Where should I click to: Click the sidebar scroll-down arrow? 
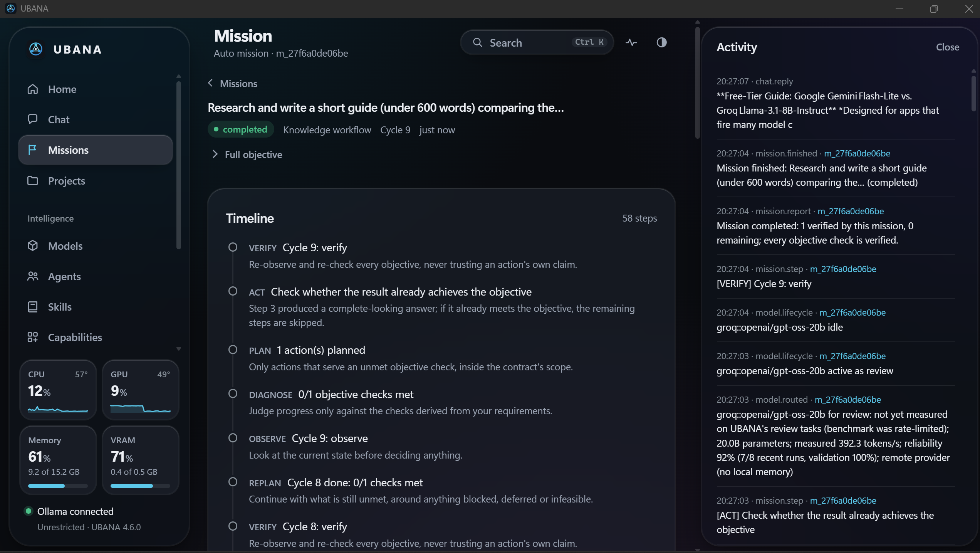[x=178, y=348]
